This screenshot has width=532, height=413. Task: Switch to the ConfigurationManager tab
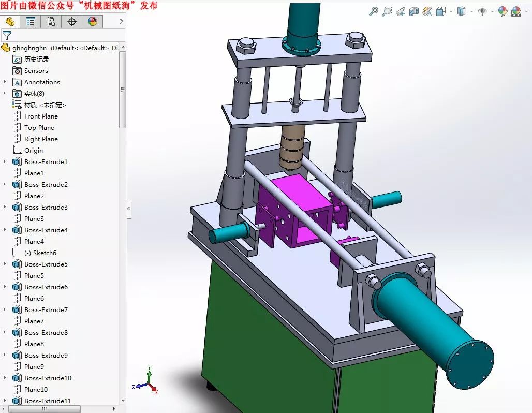[x=51, y=22]
